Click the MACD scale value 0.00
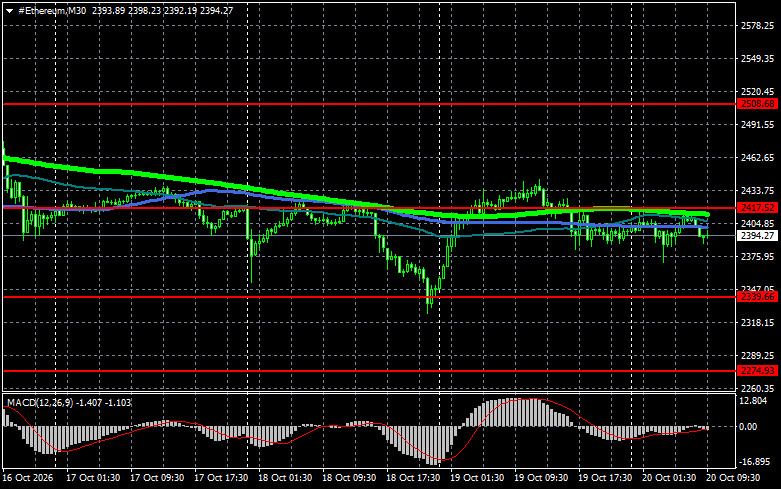This screenshot has width=781, height=489. [x=748, y=427]
